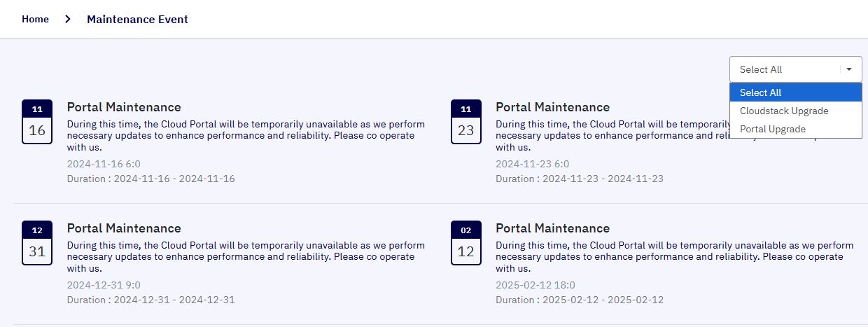Open the Select All filter combo box
The width and height of the screenshot is (868, 327).
796,69
